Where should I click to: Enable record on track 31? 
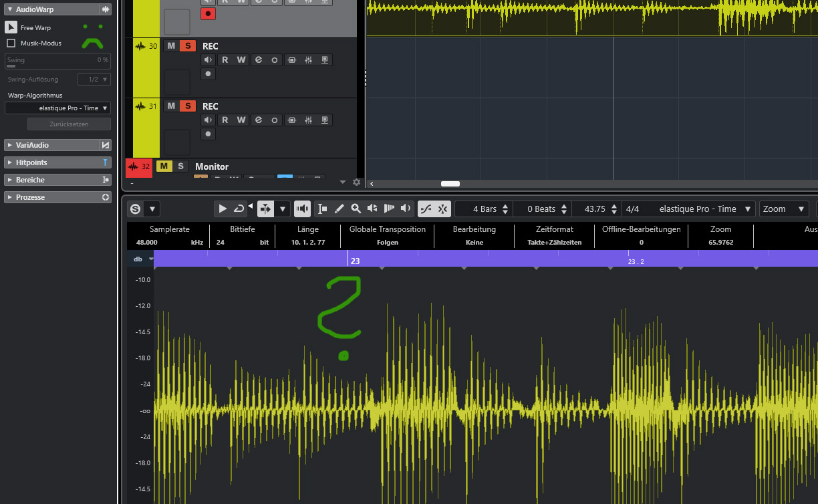(x=209, y=134)
